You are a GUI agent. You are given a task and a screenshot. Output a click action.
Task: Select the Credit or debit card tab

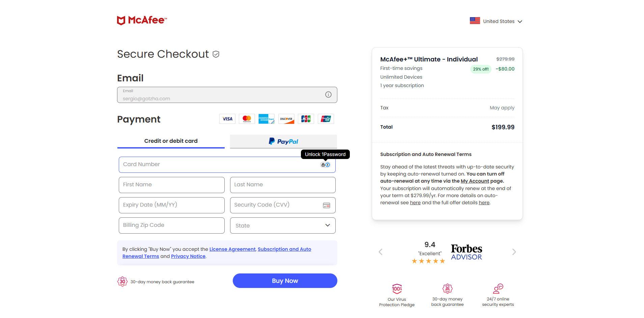coord(171,141)
